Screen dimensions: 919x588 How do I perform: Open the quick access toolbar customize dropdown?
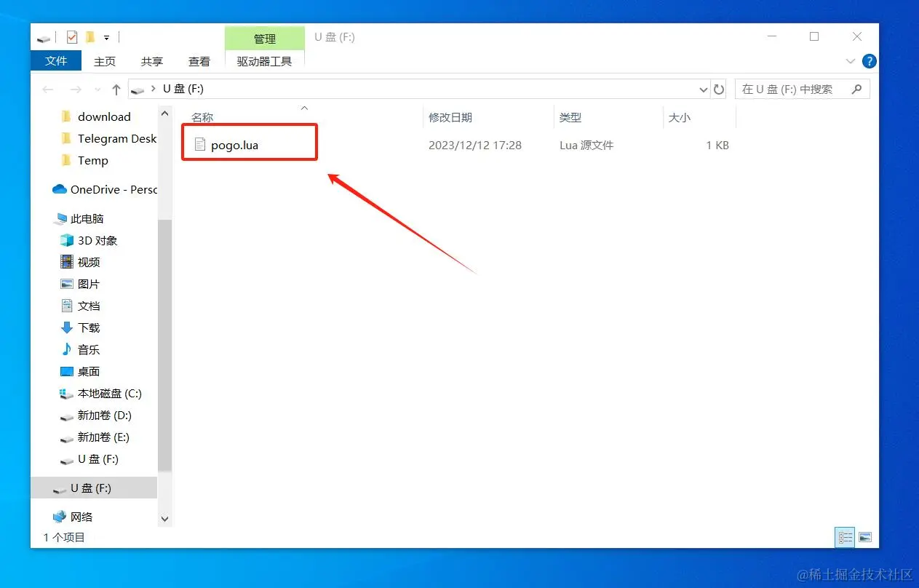point(106,37)
